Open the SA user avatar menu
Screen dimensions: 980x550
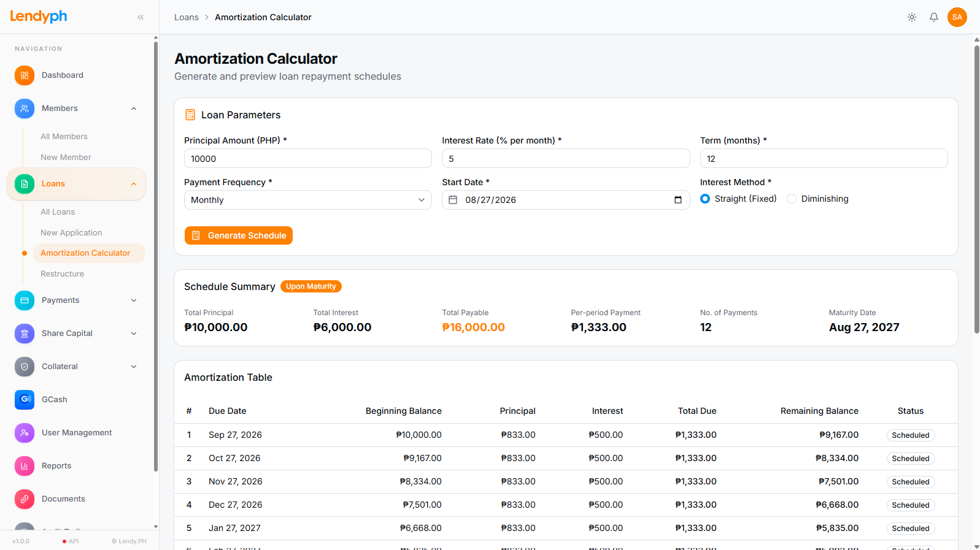coord(957,17)
